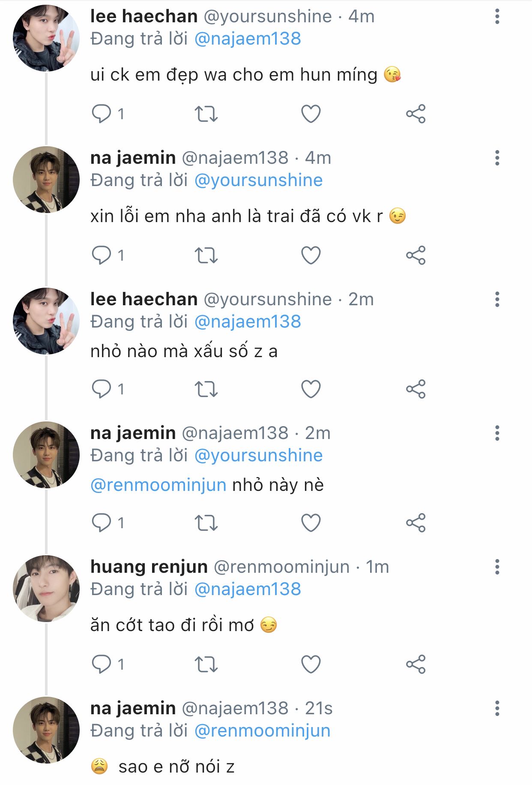
Task: Like renjun's 'ăn cớt tao đi' tweet
Action: (311, 665)
